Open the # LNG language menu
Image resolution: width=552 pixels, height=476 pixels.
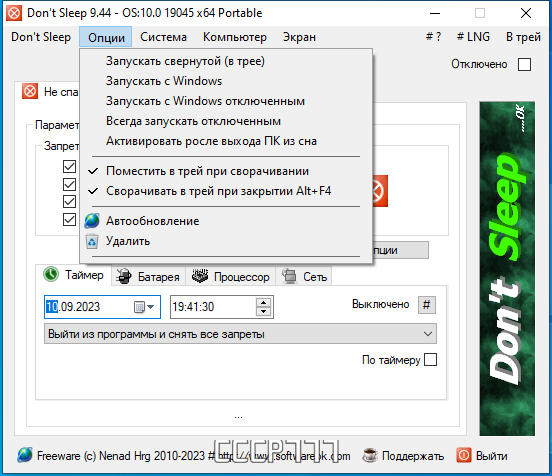click(x=473, y=37)
